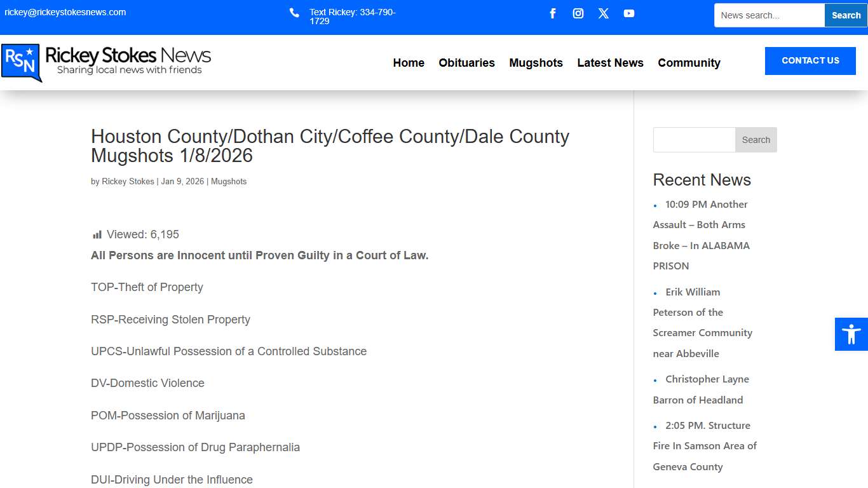This screenshot has width=868, height=488.
Task: Open the Rickey Stokes author link
Action: 128,181
